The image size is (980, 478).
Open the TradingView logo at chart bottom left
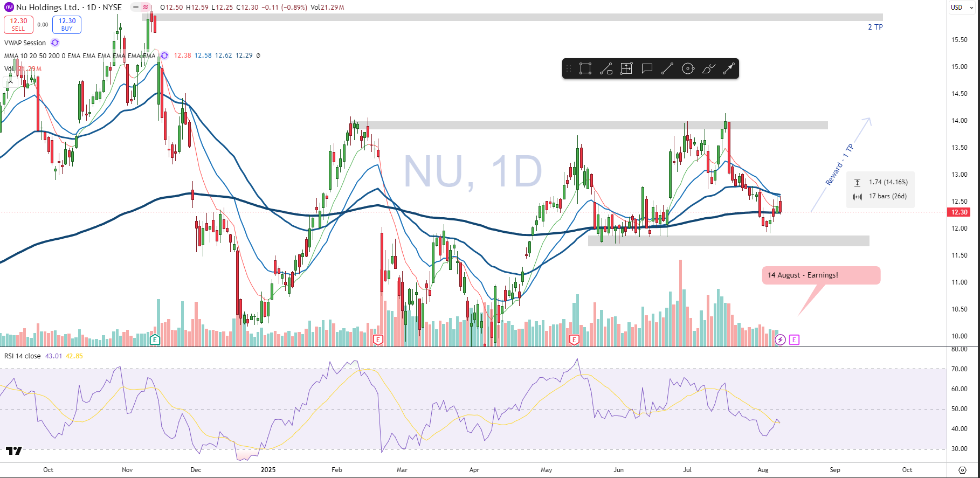(x=14, y=451)
